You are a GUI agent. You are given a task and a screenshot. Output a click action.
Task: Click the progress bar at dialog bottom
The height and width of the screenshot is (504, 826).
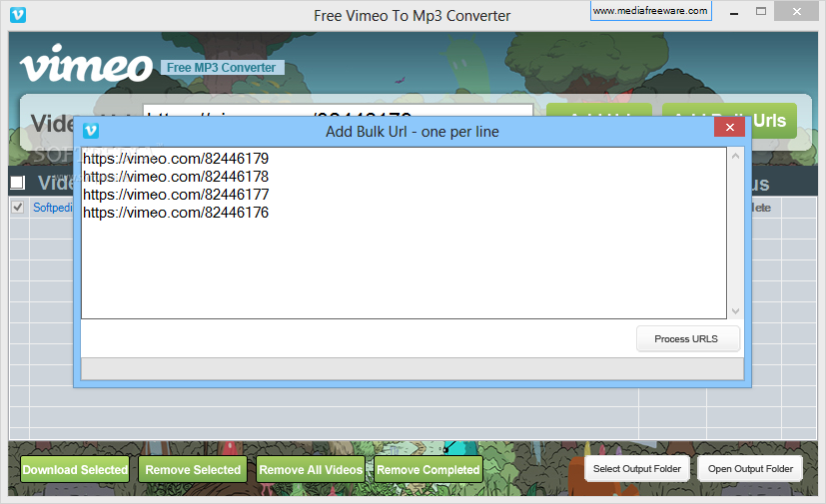tap(413, 368)
